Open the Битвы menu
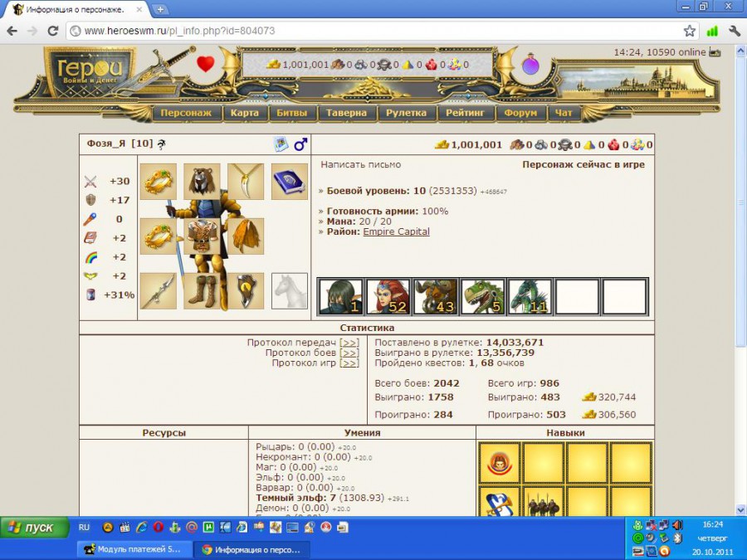747x560 pixels. (x=291, y=113)
